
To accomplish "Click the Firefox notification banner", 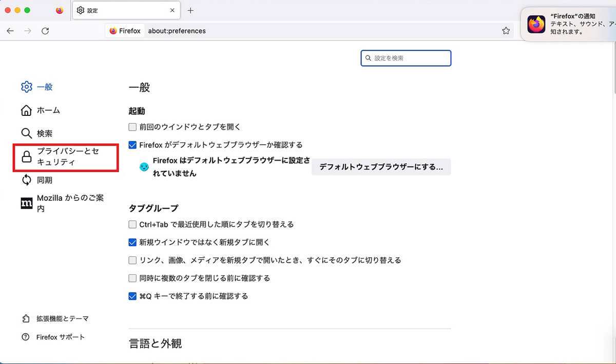I will point(569,24).
